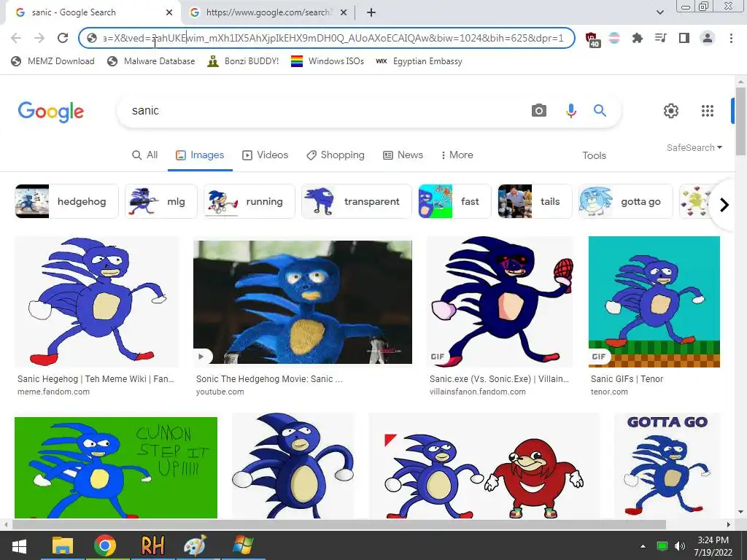Open the Egyptian Embassy bookmark
Image resolution: width=747 pixels, height=560 pixels.
pyautogui.click(x=419, y=61)
